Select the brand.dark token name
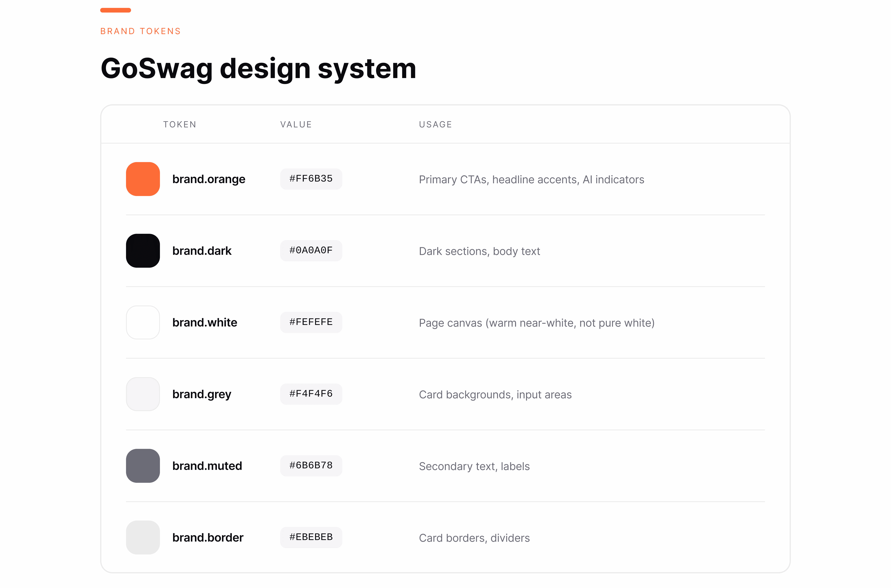Screen dimensions: 891x588 (x=202, y=251)
